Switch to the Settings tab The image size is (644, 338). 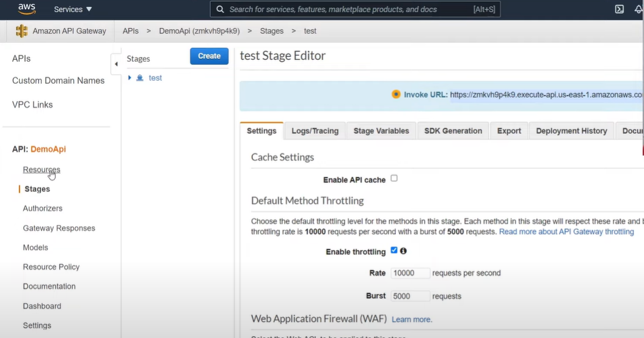tap(262, 131)
